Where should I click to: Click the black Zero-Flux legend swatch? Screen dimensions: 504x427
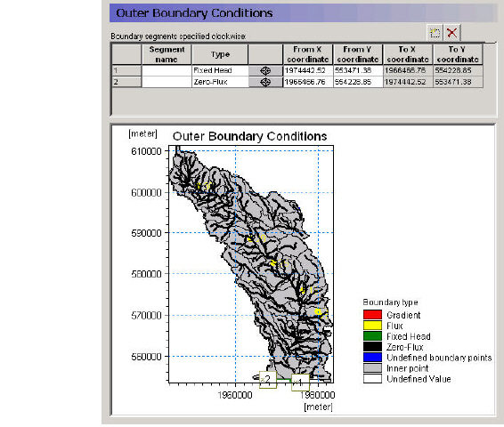[x=372, y=347]
